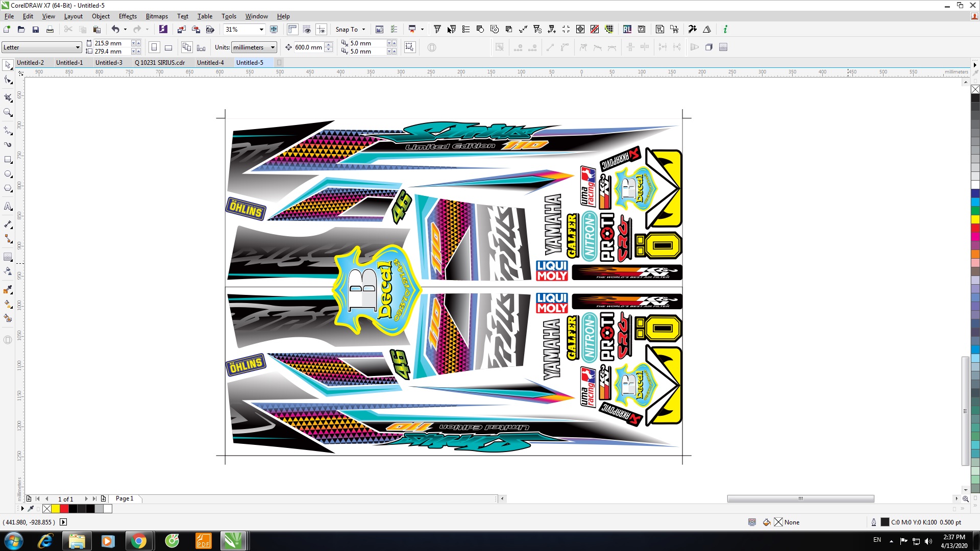Apply page size to current page only
The image size is (980, 551).
coord(201,47)
